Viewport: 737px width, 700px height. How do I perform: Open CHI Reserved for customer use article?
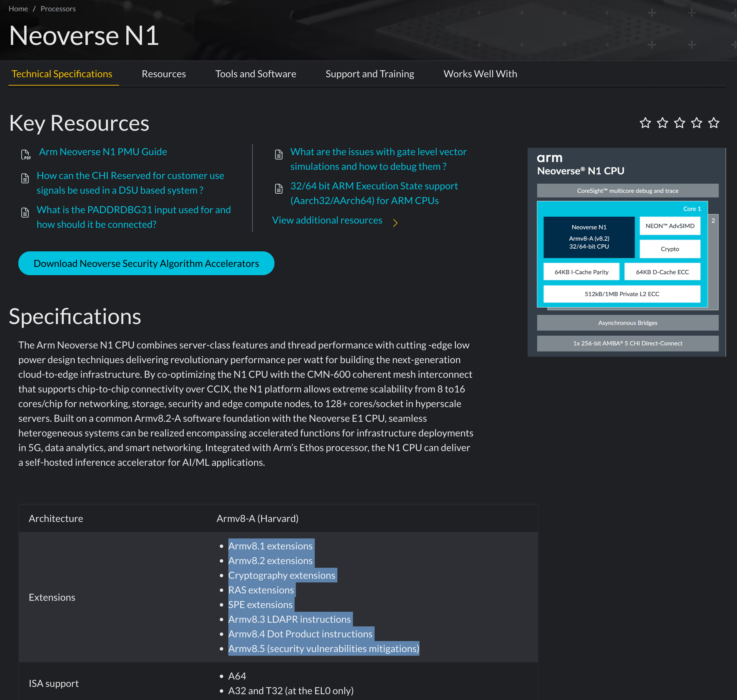(x=130, y=183)
